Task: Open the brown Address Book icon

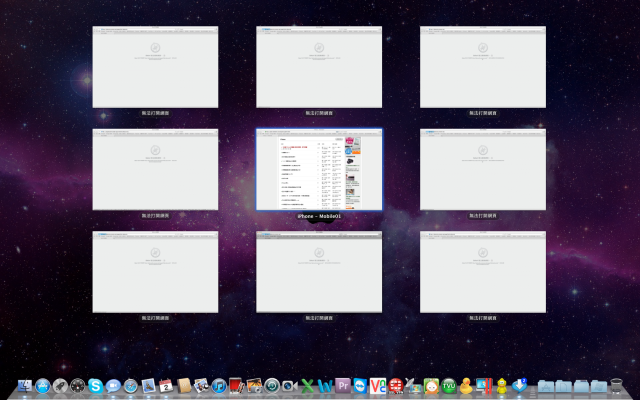Action: 184,385
